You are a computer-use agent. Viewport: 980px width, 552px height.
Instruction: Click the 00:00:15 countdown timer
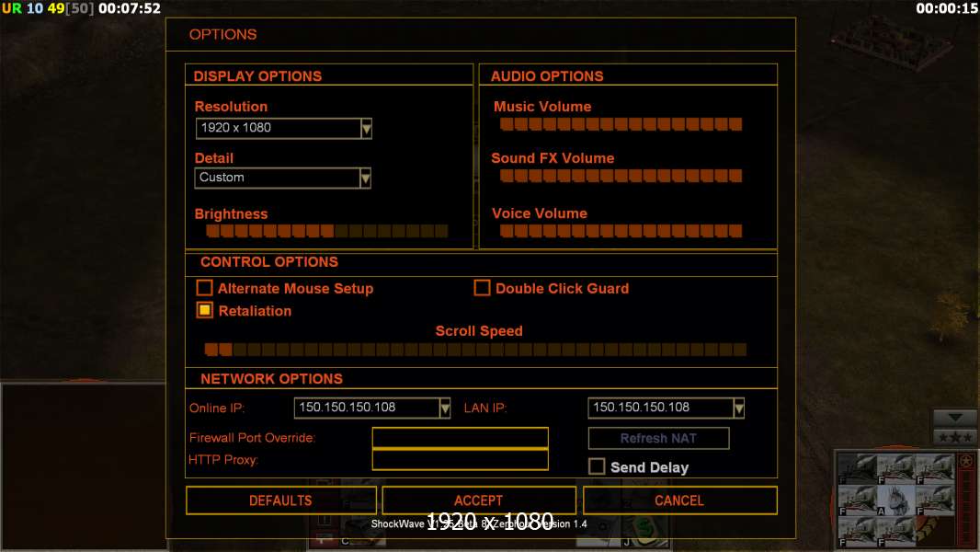(x=947, y=8)
